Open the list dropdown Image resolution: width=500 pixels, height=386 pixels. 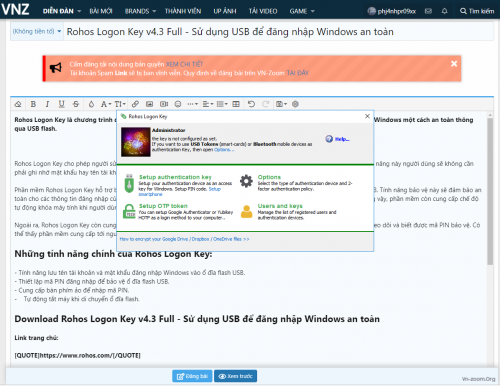point(222,104)
